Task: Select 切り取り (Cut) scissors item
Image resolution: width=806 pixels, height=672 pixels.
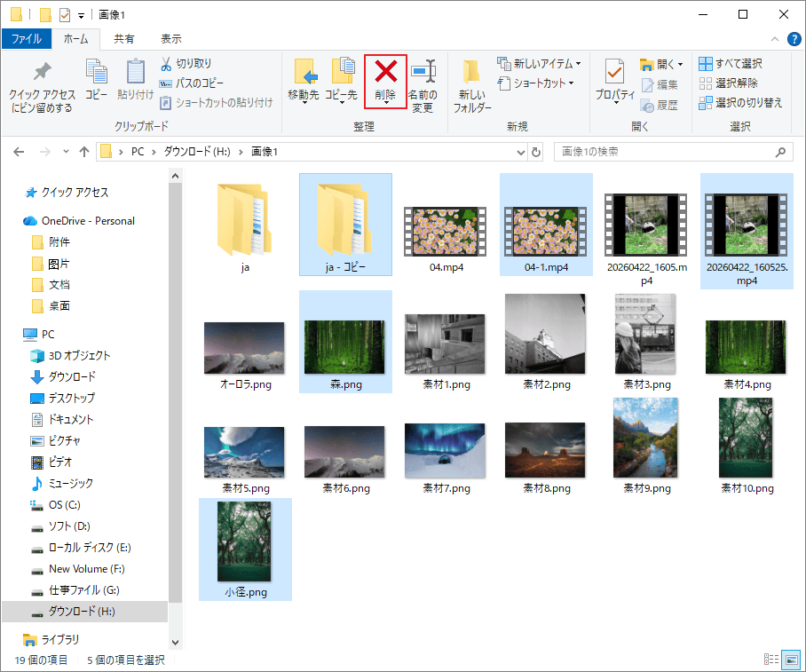Action: [x=186, y=63]
